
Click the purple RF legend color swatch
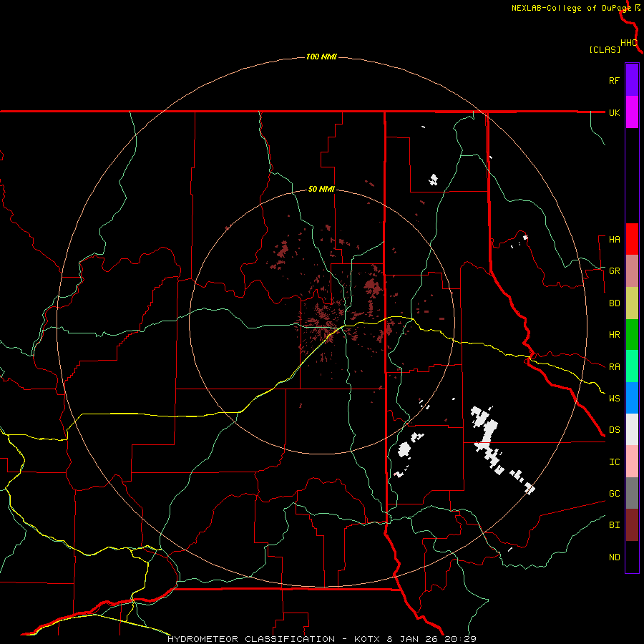(632, 79)
